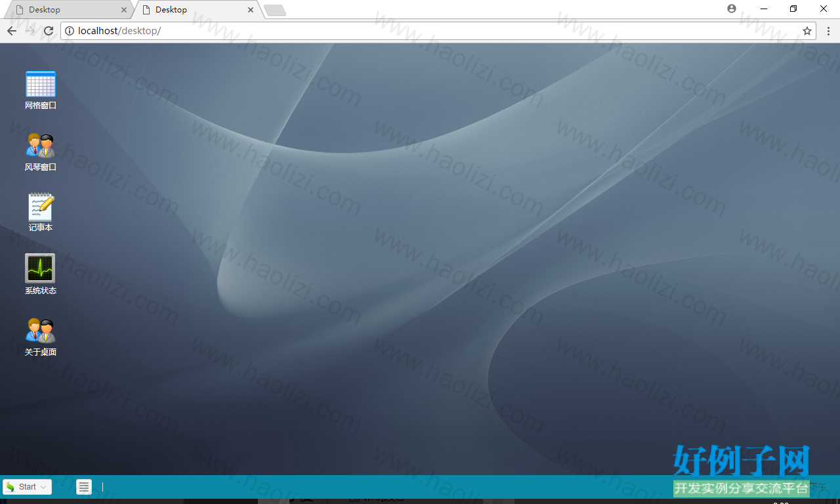Image resolution: width=840 pixels, height=504 pixels.
Task: Reload the localhost desktop page
Action: (x=49, y=31)
